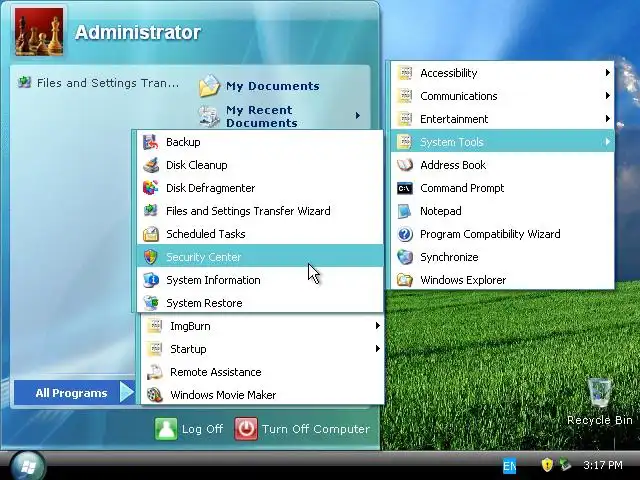Click the 3:17 PM clock
Screen dimensions: 640x480
pos(603,465)
